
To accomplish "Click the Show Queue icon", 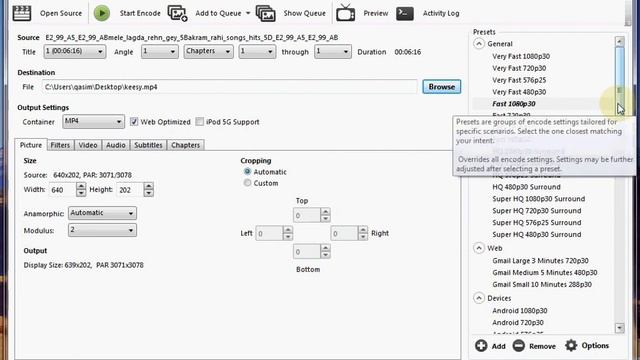I will (266, 13).
